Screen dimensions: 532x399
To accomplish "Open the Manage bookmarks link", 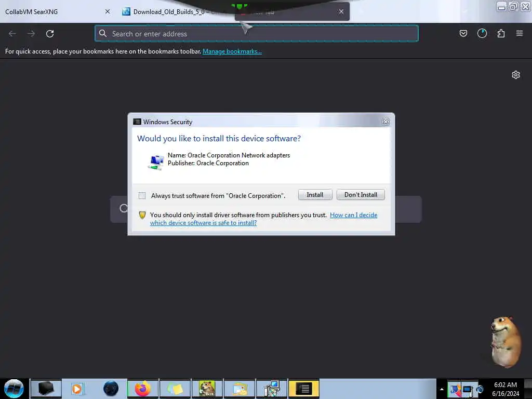I will 232,51.
